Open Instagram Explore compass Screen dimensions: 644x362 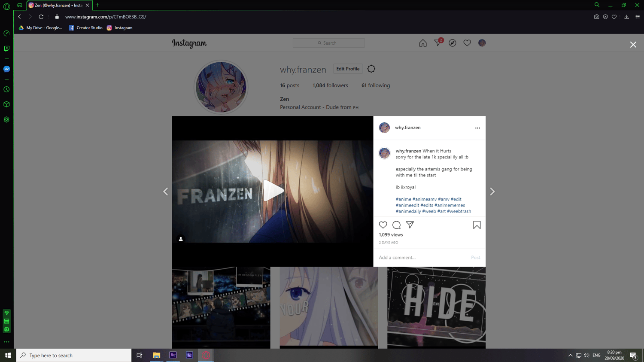point(453,43)
